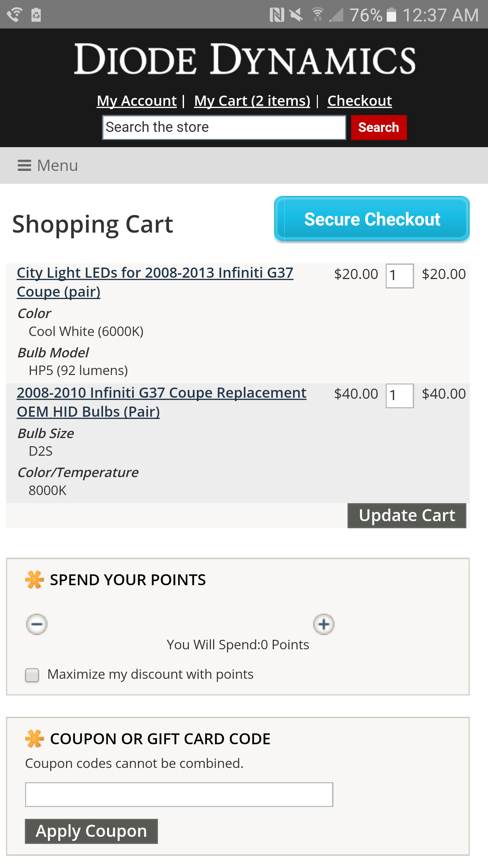Focus the Search the store field
The height and width of the screenshot is (868, 488).
[224, 127]
